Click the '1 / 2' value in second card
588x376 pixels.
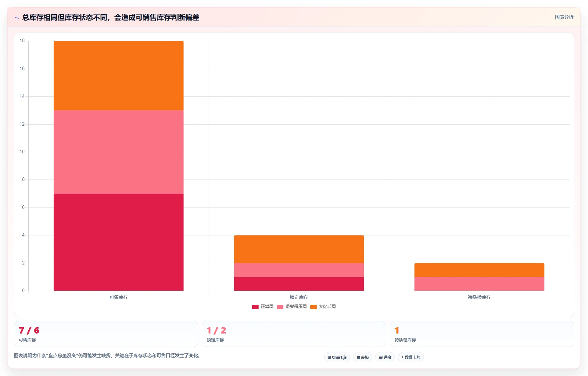216,331
